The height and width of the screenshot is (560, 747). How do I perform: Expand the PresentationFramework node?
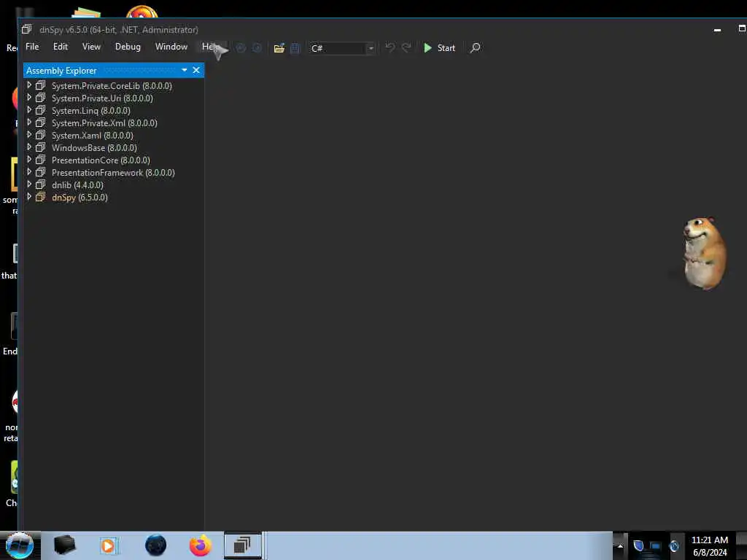click(x=29, y=172)
